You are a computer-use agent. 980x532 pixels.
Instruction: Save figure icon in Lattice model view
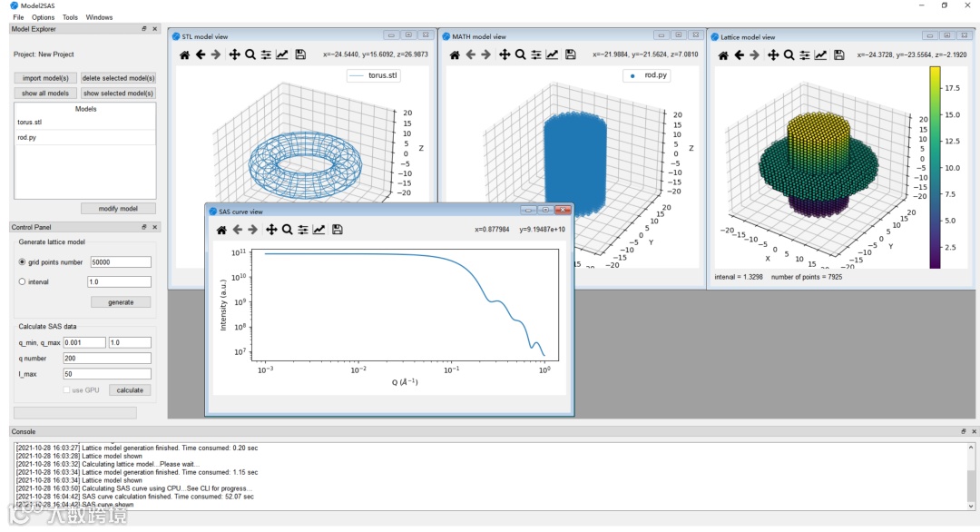click(839, 55)
